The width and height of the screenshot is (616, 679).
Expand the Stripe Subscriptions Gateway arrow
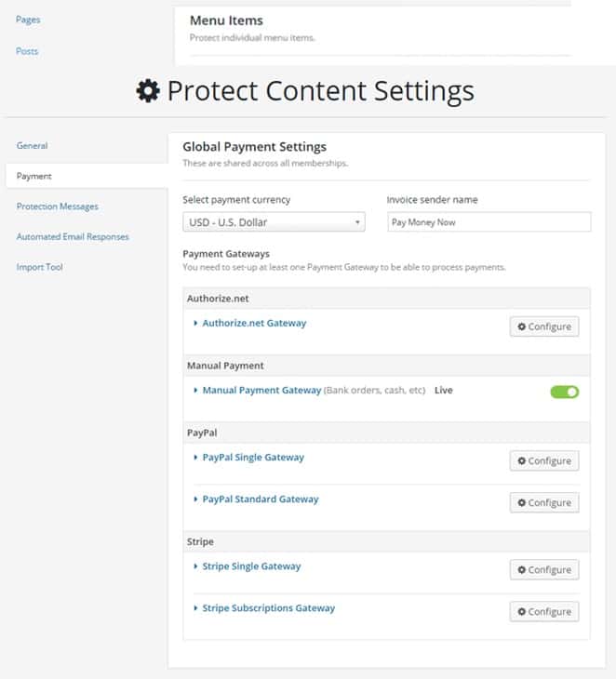point(195,608)
